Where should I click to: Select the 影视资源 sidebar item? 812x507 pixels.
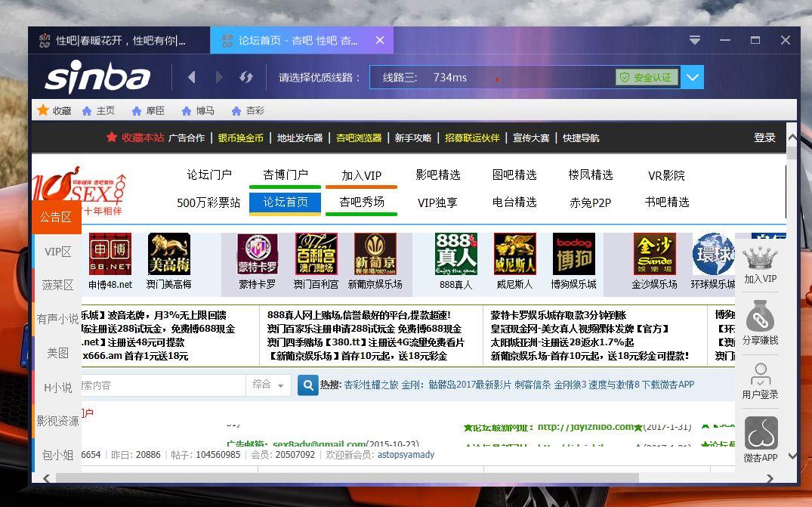coord(57,421)
